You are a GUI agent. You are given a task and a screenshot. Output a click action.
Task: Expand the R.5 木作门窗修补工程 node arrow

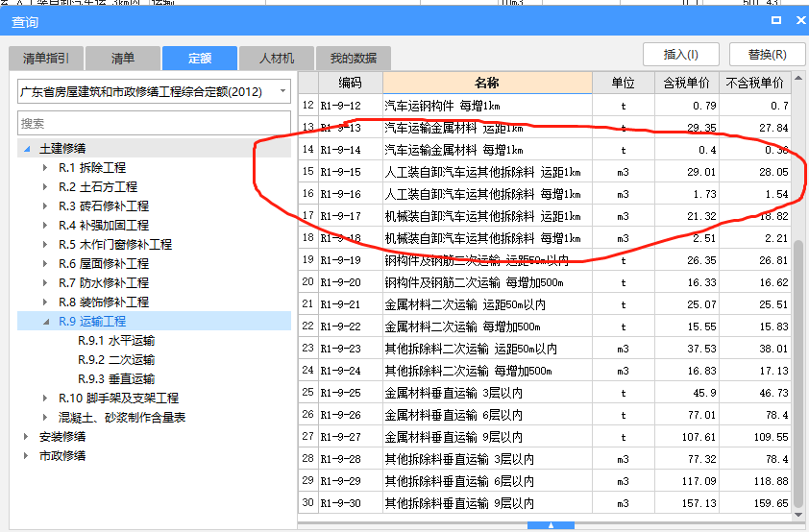coord(45,244)
